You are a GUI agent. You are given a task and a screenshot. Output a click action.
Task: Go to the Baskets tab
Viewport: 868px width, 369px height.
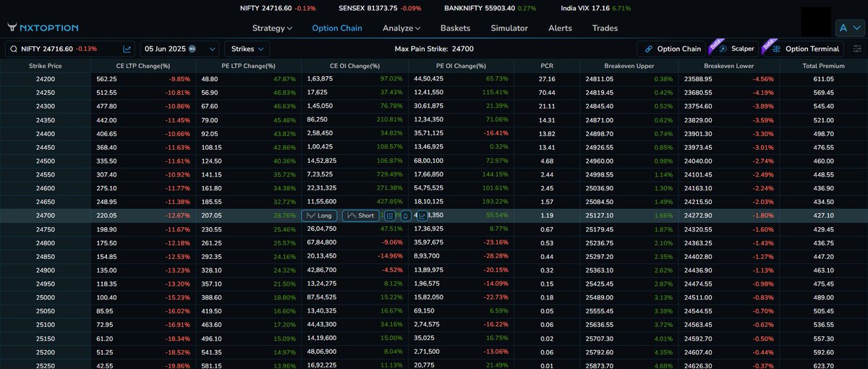coord(455,28)
